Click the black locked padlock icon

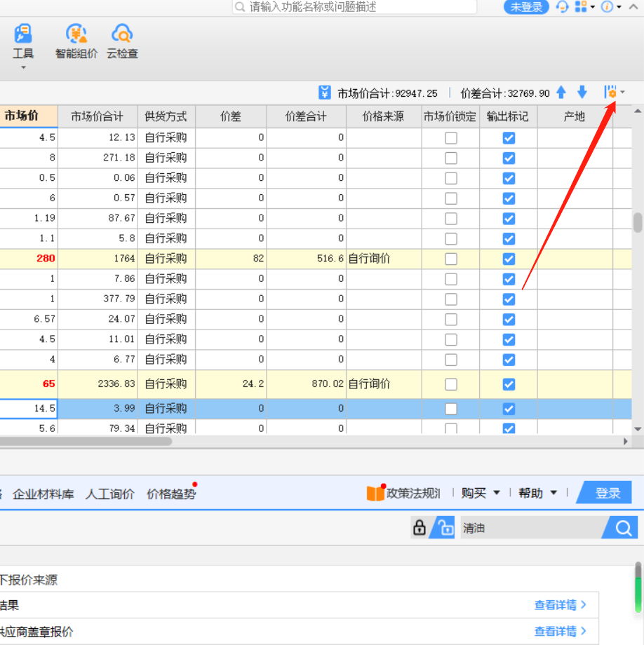pyautogui.click(x=420, y=528)
